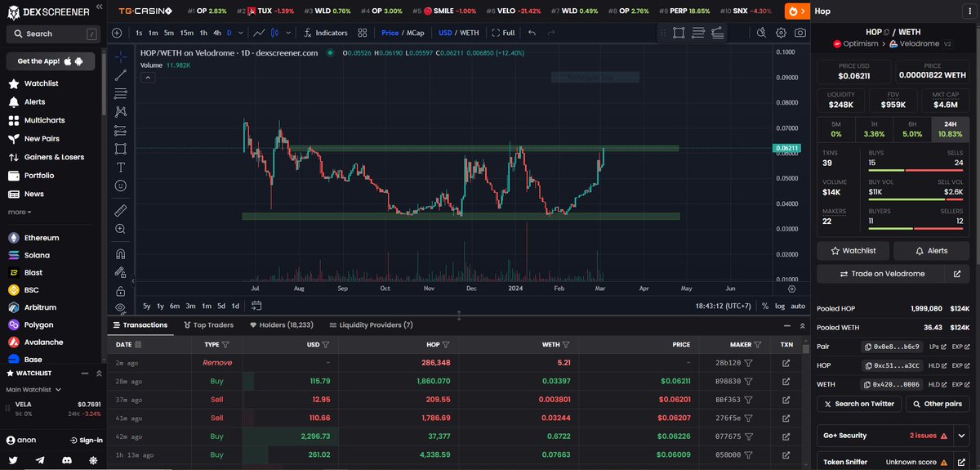Click the add symbol plus icon

(117, 33)
